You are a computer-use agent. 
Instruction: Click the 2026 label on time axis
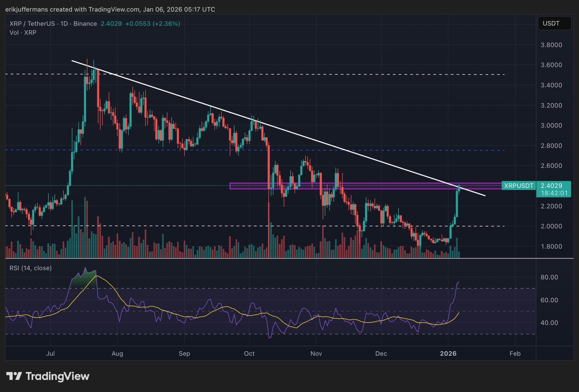click(x=448, y=354)
